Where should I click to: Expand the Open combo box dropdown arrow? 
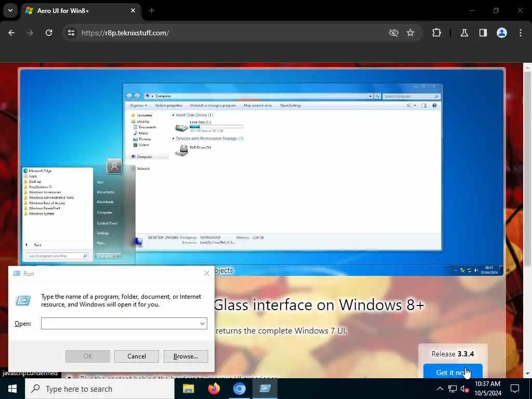pyautogui.click(x=203, y=323)
